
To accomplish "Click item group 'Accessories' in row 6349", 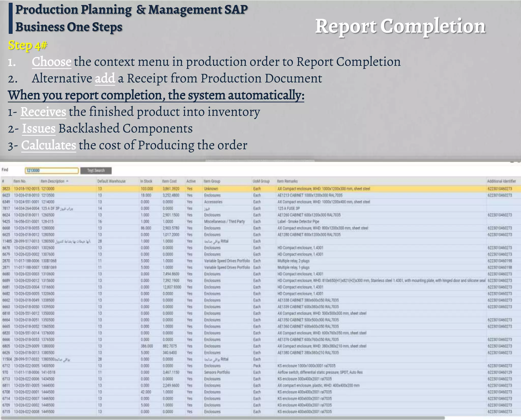I will point(213,202).
